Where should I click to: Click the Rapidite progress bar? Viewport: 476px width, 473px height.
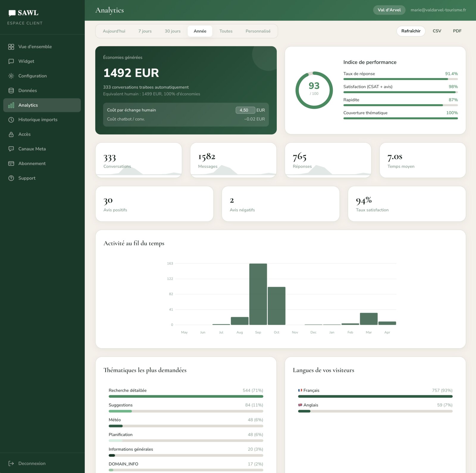(x=400, y=105)
